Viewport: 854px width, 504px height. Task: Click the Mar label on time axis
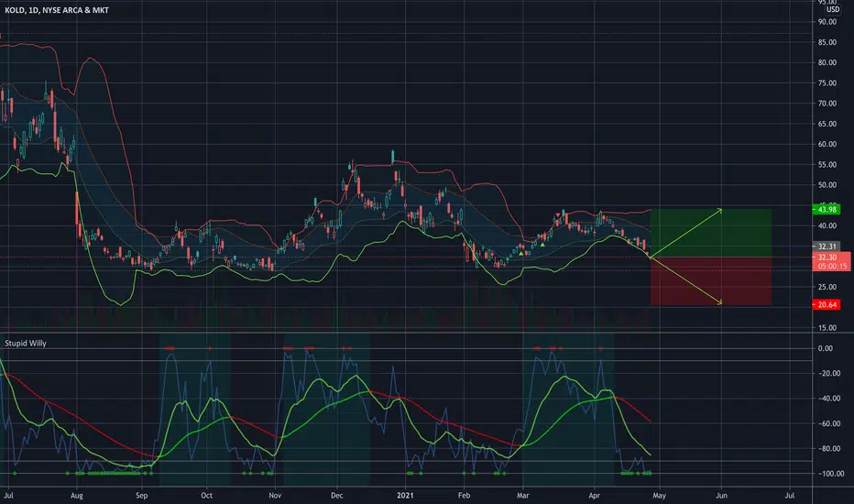(x=523, y=496)
